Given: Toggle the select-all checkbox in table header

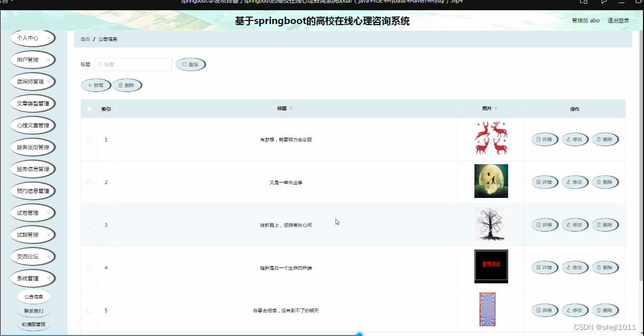Looking at the screenshot, I should tap(89, 108).
